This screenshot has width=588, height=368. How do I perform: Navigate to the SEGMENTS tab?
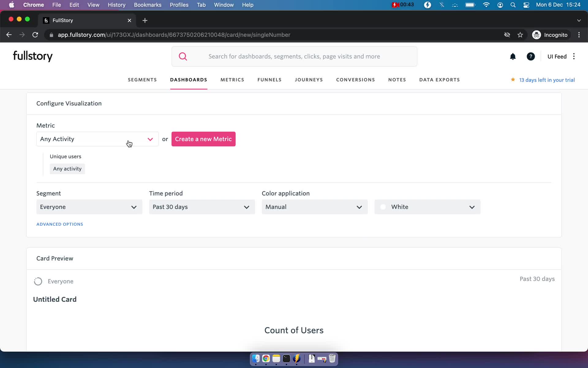142,80
